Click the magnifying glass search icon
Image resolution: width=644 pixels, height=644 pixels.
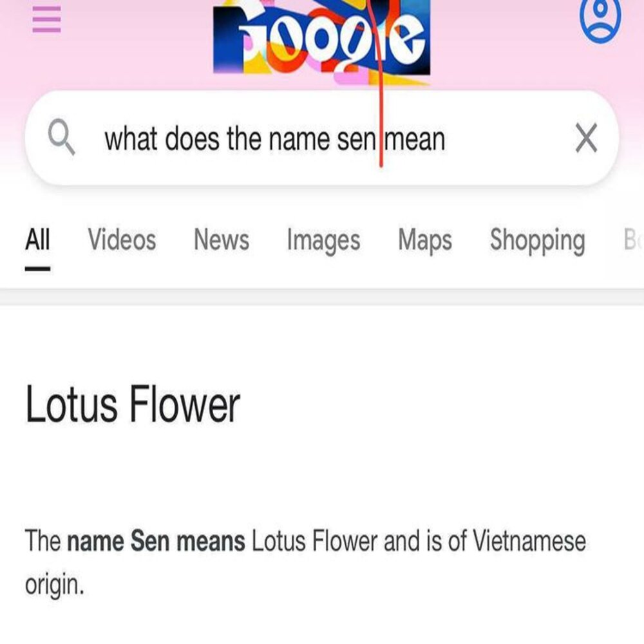click(62, 138)
